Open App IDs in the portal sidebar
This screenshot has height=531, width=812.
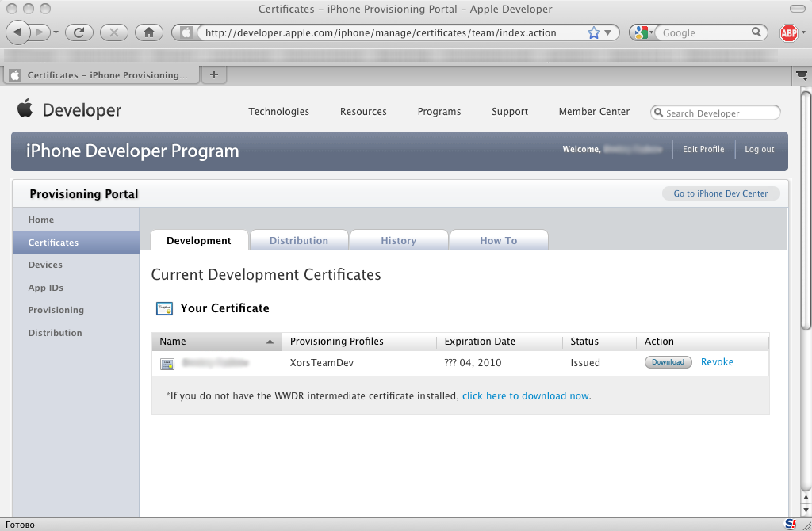(75, 287)
